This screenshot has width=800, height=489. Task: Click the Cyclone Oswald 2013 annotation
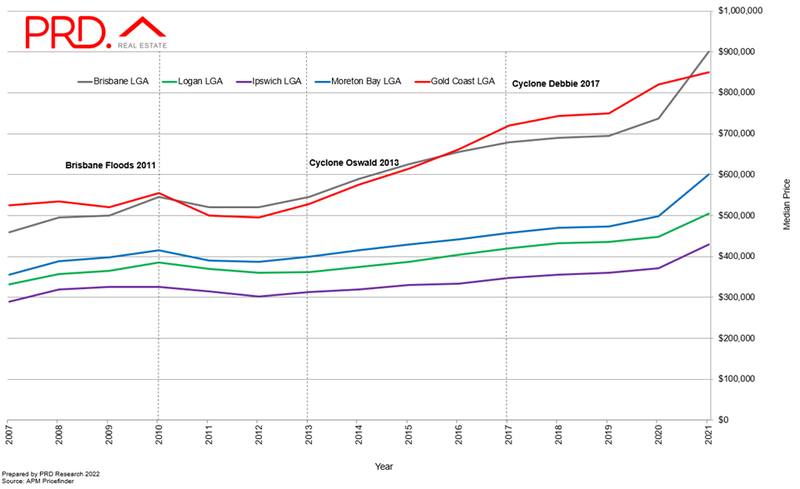coord(354,163)
